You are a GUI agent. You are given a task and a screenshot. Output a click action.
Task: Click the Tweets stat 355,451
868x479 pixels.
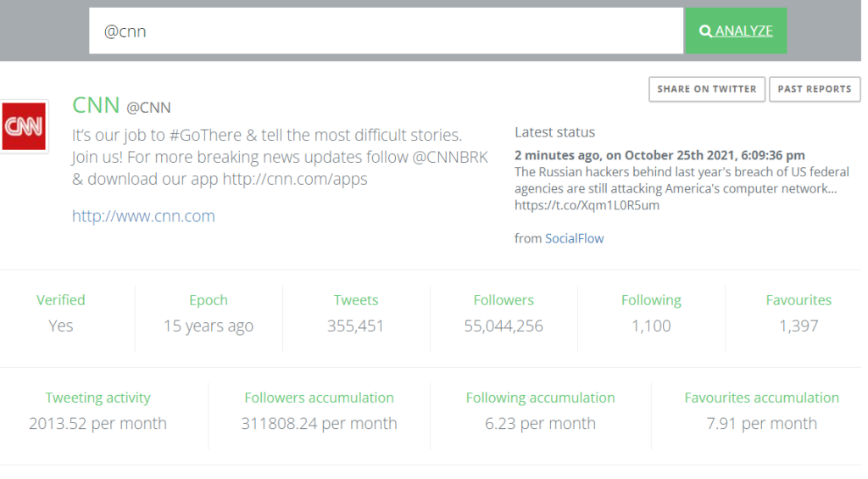pos(355,326)
